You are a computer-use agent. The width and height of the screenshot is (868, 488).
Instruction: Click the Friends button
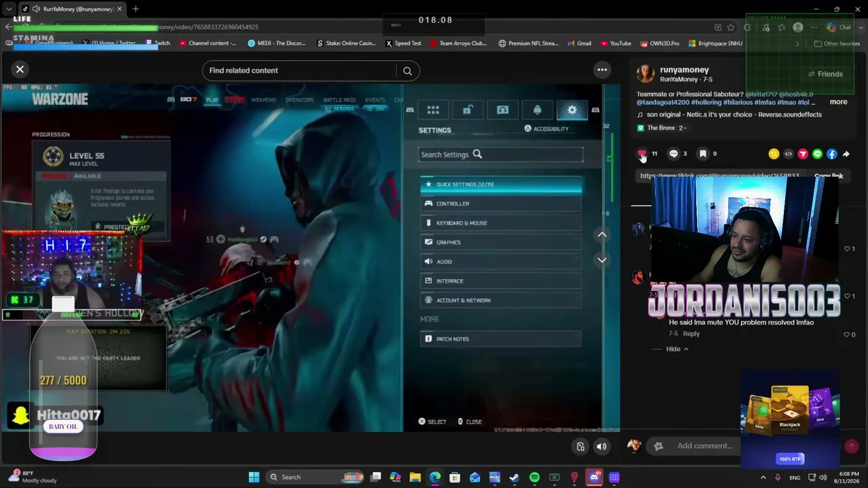(825, 74)
